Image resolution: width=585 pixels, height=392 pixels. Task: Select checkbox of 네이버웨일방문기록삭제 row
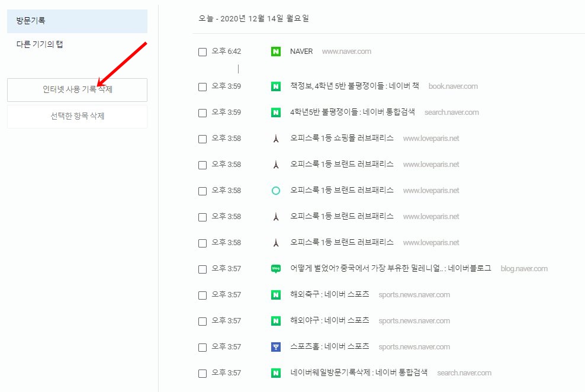(x=202, y=374)
